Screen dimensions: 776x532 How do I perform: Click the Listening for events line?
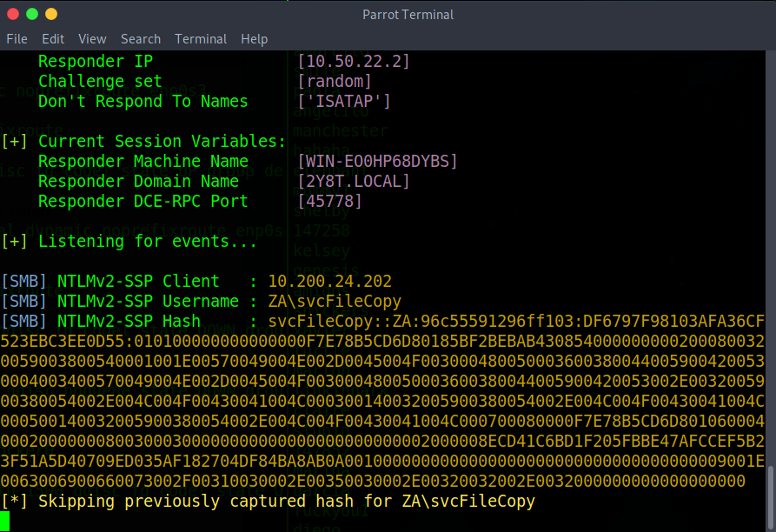pos(129,242)
